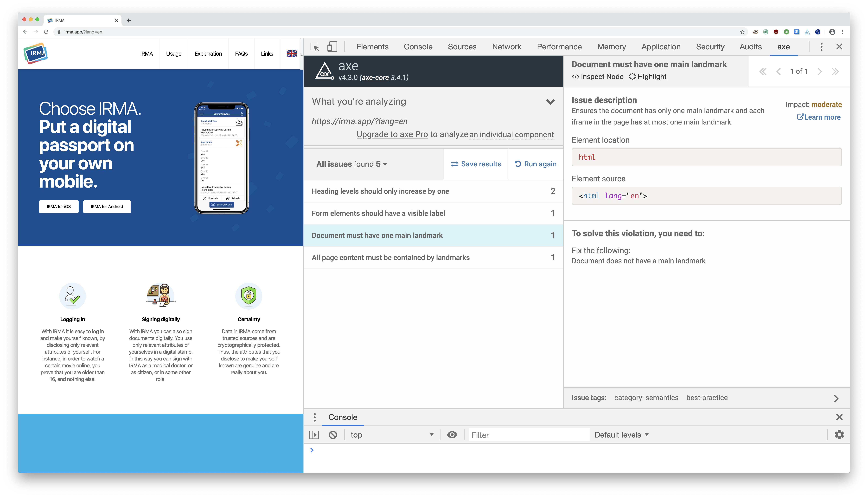Screen dimensions: 868x497
Task: Open the Console drawer three-dot menu
Action: pos(314,417)
